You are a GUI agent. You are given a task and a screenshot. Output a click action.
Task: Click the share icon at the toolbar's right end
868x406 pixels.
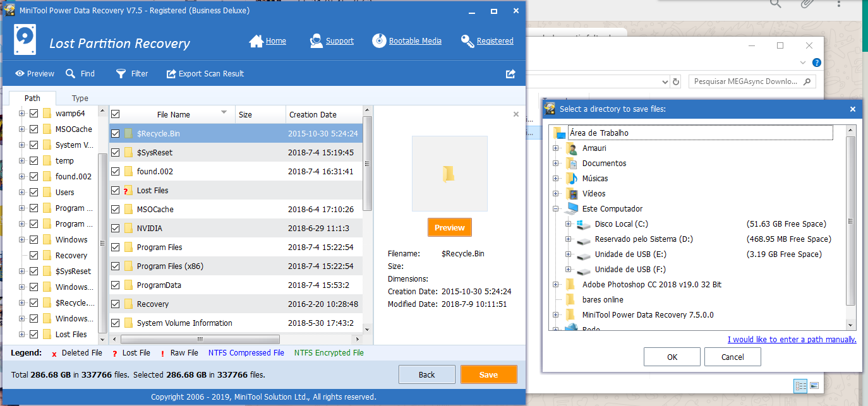tap(510, 74)
